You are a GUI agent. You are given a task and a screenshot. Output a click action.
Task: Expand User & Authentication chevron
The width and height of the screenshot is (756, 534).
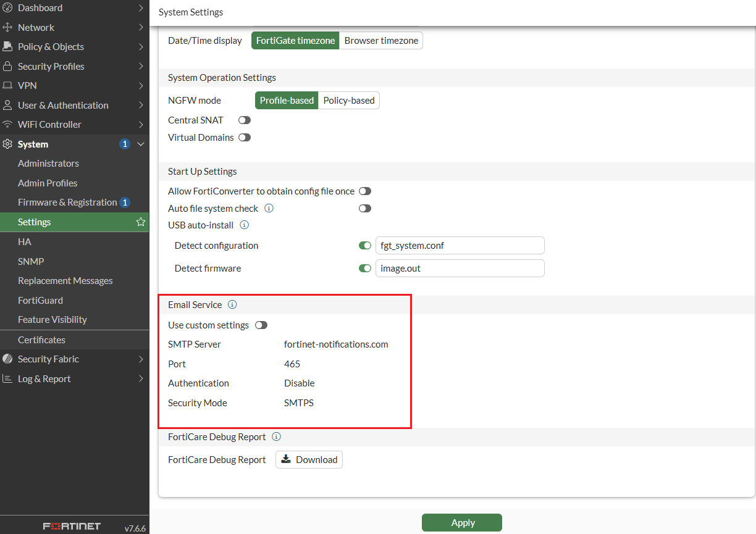141,105
